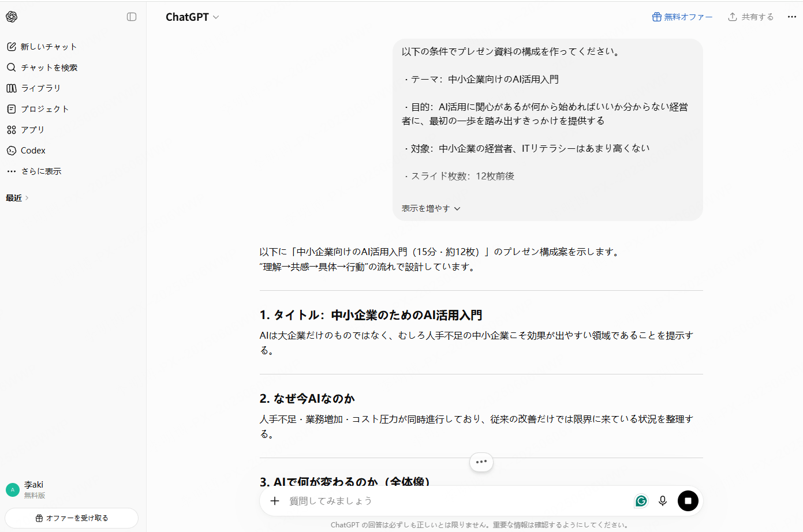Image resolution: width=803 pixels, height=532 pixels.
Task: Click the line スライド枚数：12枚前後
Action: tap(458, 177)
